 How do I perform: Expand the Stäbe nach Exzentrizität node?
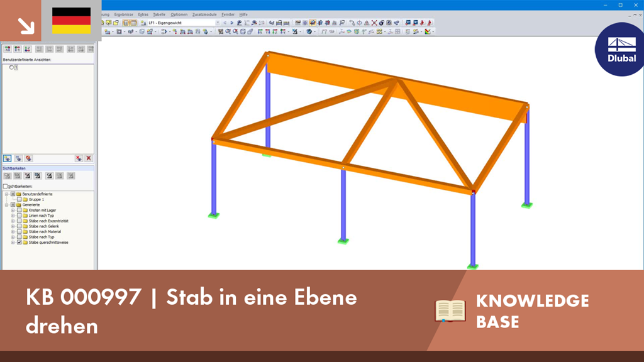(13, 221)
